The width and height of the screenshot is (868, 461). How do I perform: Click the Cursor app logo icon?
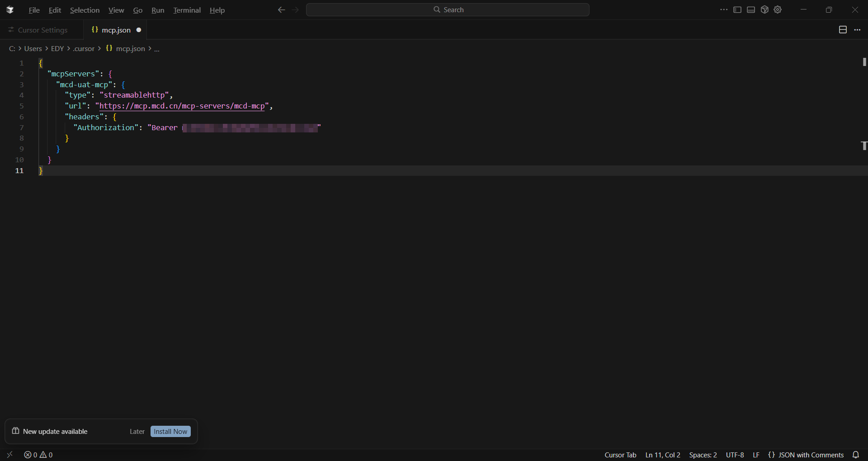pos(10,10)
